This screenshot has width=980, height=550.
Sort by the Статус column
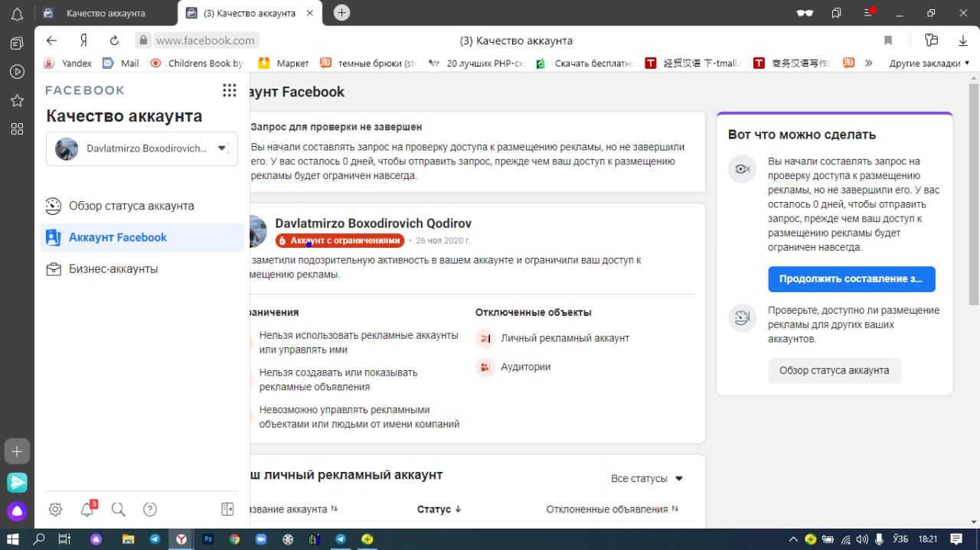(x=439, y=509)
